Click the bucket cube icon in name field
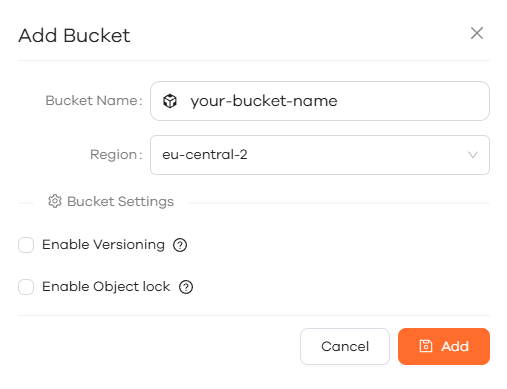The width and height of the screenshot is (507, 389). pyautogui.click(x=170, y=101)
